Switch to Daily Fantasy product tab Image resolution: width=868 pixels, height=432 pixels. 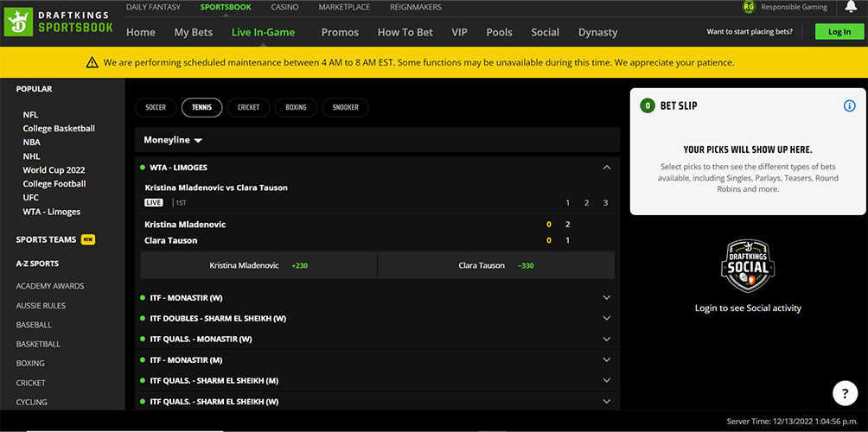tap(153, 7)
